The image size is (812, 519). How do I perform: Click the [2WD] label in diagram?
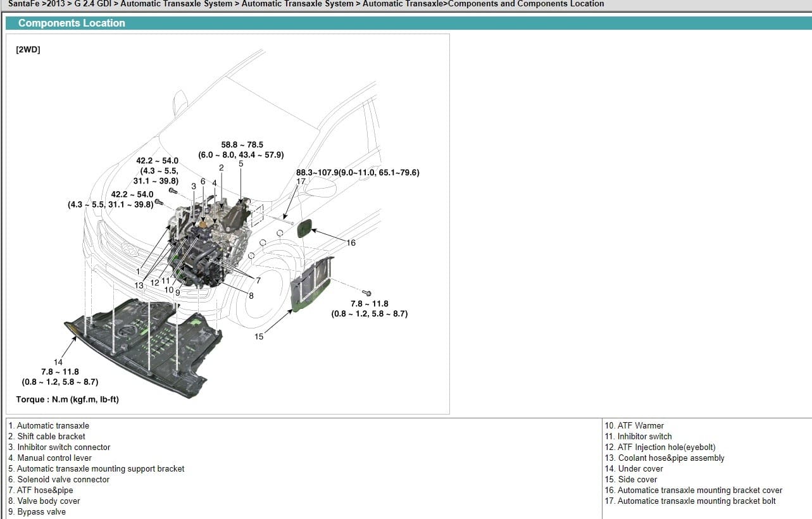click(28, 50)
